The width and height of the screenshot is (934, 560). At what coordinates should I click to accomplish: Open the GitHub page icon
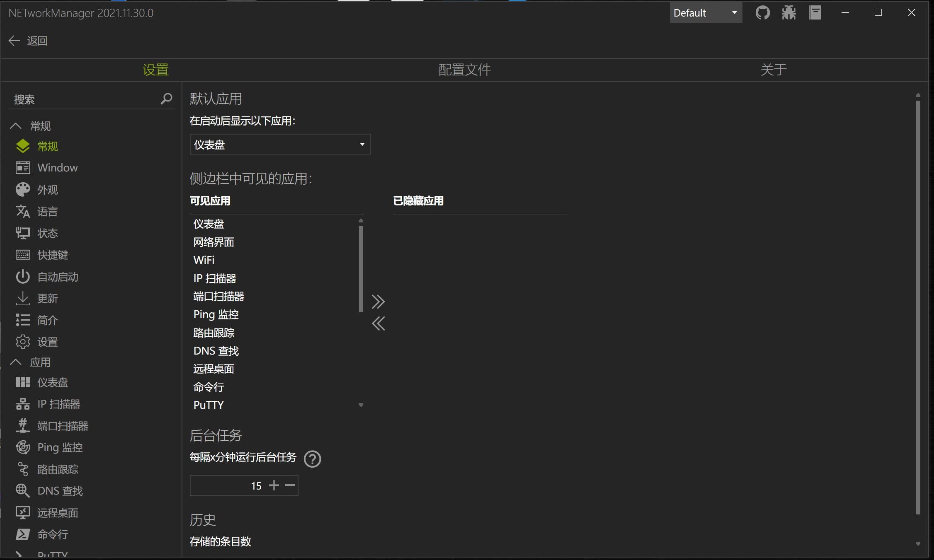coord(762,13)
